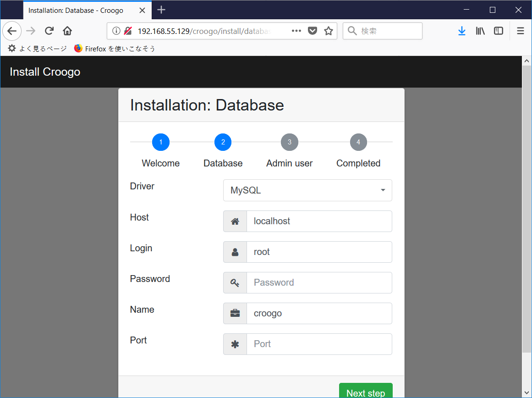The image size is (532, 398).
Task: Click the key icon beside the Password field
Action: click(x=235, y=282)
